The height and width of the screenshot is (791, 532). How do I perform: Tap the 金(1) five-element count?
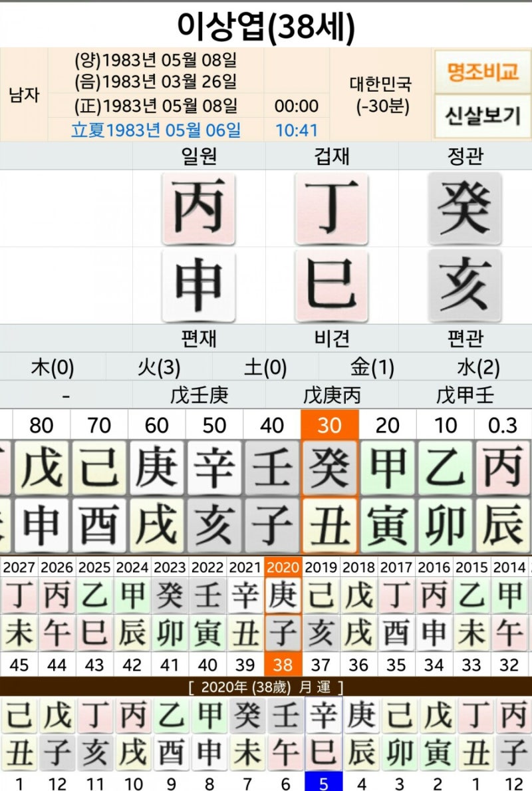[372, 367]
